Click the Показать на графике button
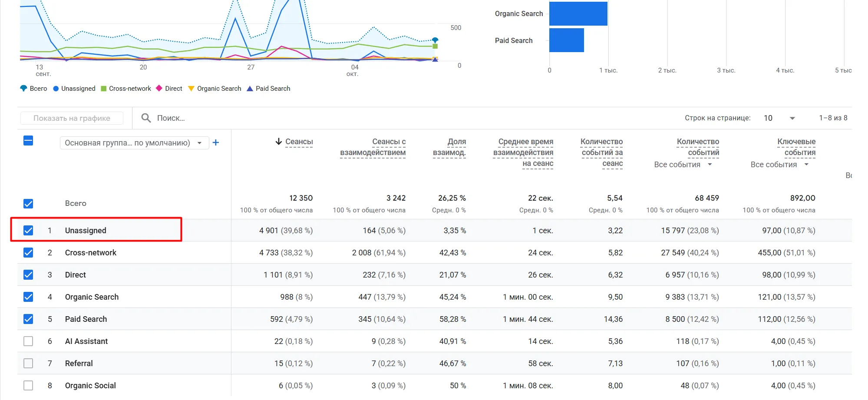Image resolution: width=868 pixels, height=400 pixels. coord(72,118)
